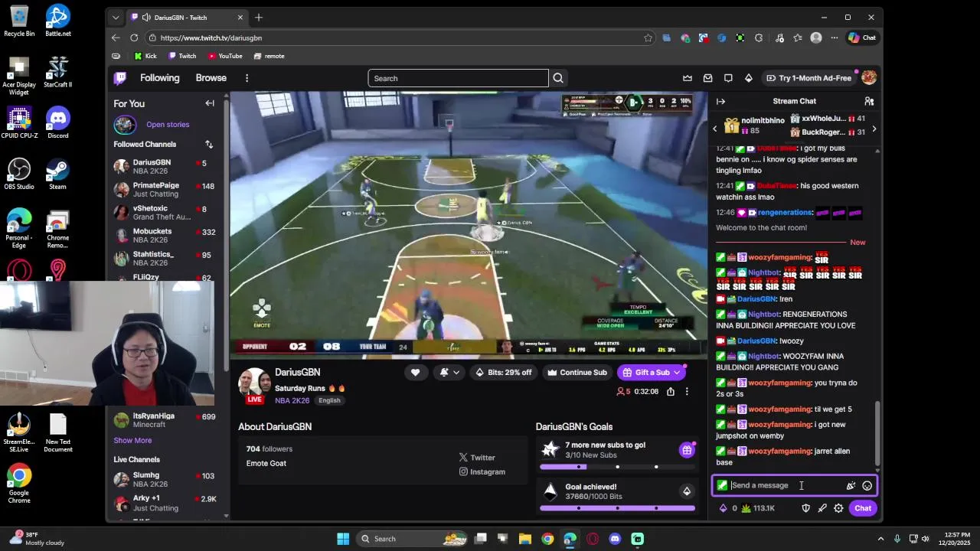Open Browse tab on Twitch
This screenshot has height=551, width=980.
211,78
